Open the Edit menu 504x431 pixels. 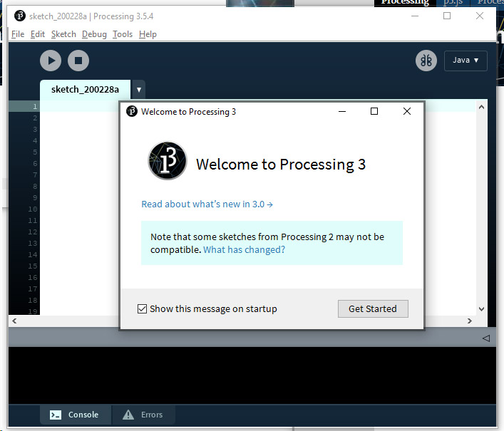pyautogui.click(x=38, y=34)
